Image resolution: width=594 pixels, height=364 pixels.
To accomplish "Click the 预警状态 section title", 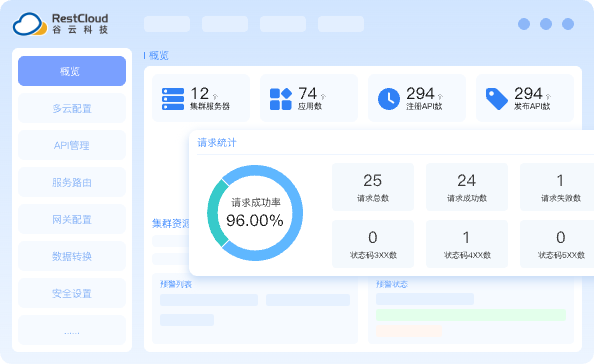I will pyautogui.click(x=392, y=284).
